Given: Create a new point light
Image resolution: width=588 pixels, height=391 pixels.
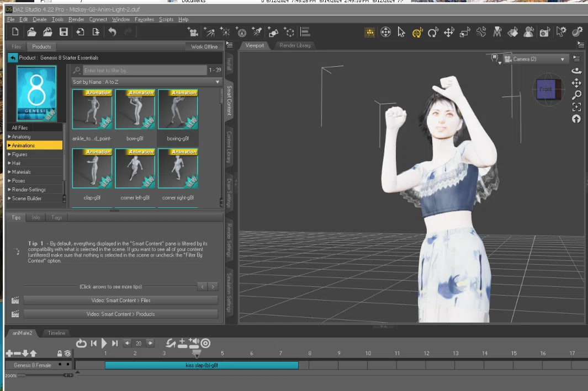Looking at the screenshot, I should coord(225,32).
